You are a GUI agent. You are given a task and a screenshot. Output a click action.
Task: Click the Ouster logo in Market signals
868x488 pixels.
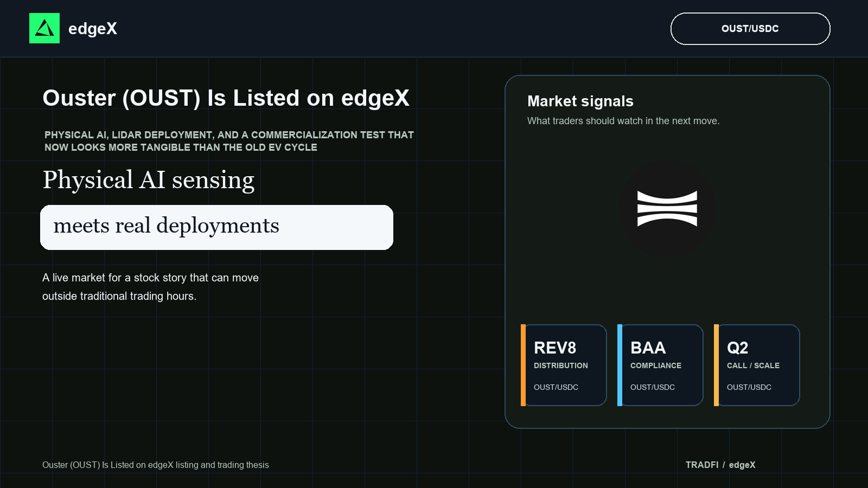coord(667,209)
